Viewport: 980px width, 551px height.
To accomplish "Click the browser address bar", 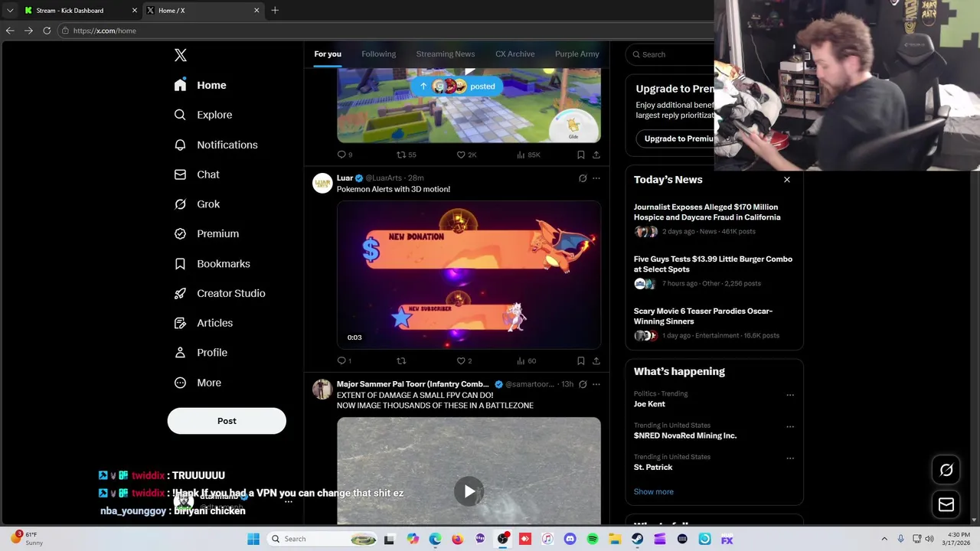I will tap(383, 31).
